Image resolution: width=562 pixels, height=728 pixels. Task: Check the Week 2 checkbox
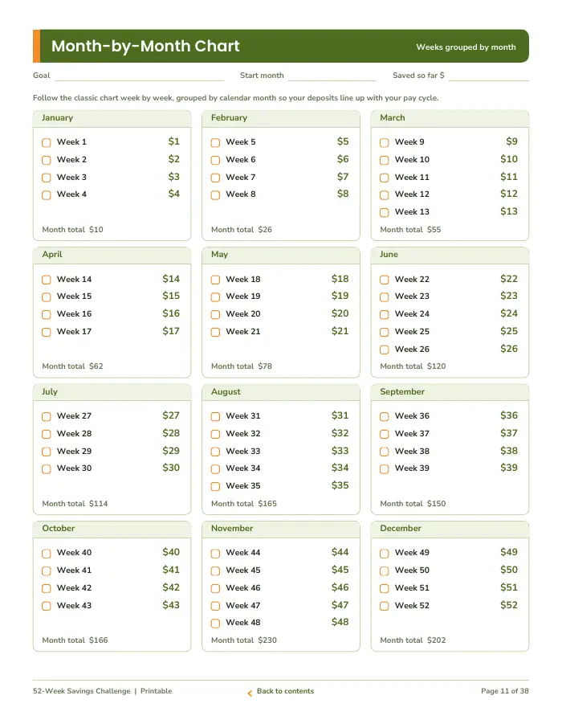click(x=47, y=160)
